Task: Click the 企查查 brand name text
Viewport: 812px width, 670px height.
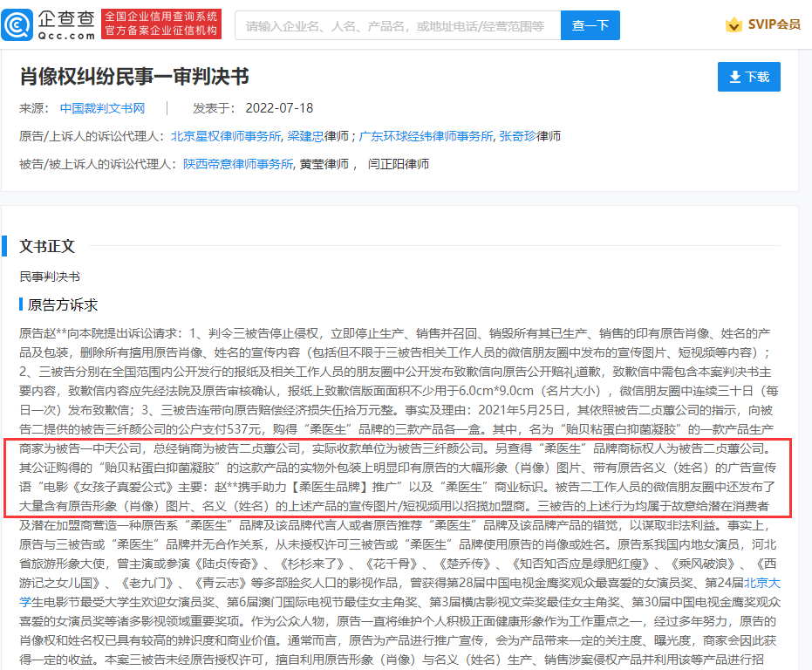Action: pos(66,19)
